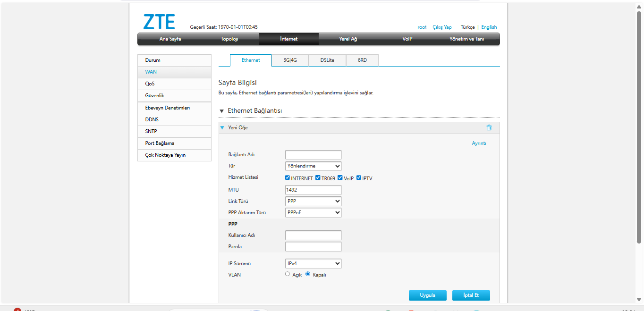The image size is (644, 311).
Task: Focus the Kullanıcı Adı input field
Action: [x=314, y=235]
